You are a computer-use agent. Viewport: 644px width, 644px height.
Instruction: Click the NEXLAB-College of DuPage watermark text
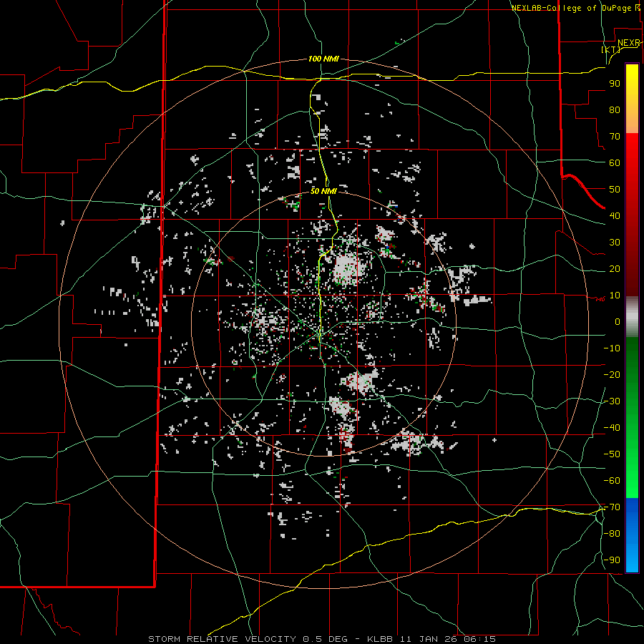[576, 8]
